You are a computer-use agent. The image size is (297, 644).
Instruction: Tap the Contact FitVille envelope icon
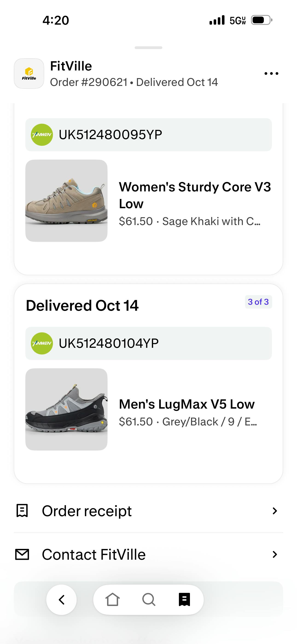(x=22, y=554)
